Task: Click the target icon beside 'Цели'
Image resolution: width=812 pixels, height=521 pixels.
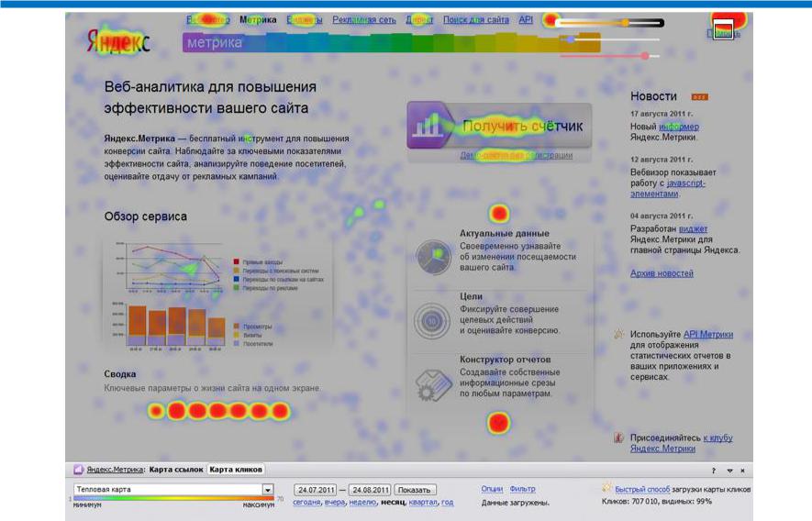Action: tap(432, 321)
